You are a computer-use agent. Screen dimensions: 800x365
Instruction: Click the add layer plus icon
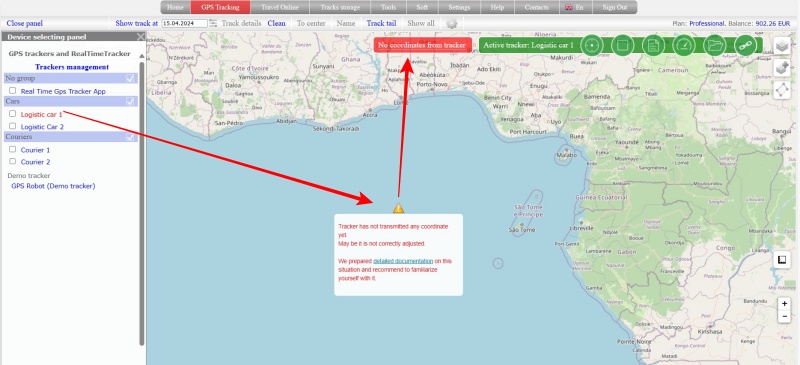(x=782, y=67)
